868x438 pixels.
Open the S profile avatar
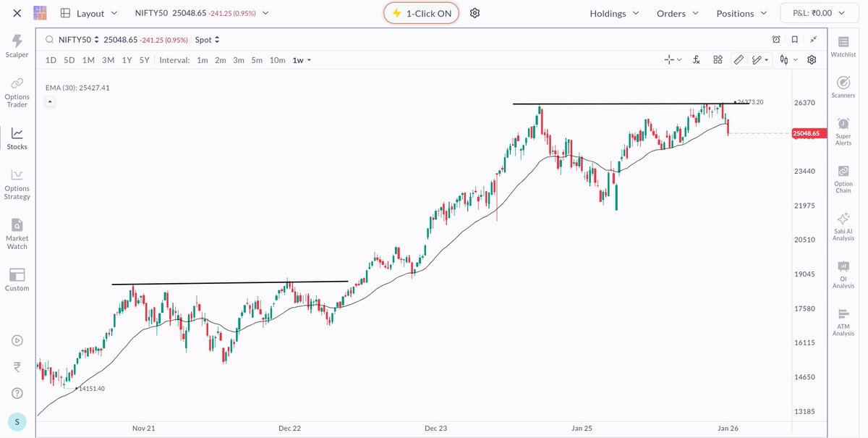point(17,421)
